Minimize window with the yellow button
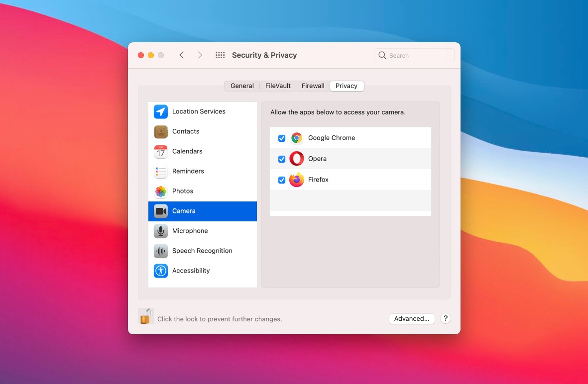Image resolution: width=588 pixels, height=384 pixels. click(151, 55)
